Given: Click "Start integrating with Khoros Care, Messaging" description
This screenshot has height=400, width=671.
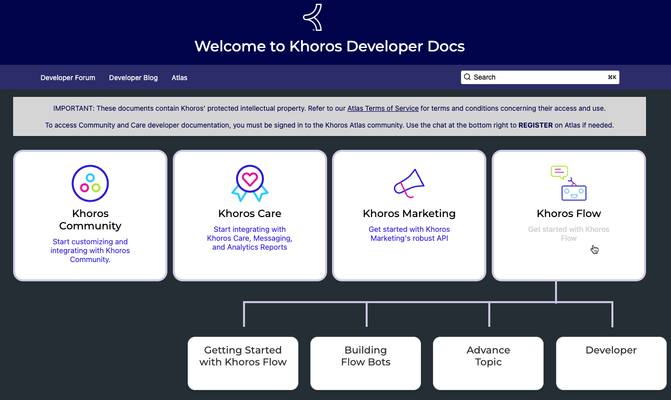Looking at the screenshot, I should 249,238.
